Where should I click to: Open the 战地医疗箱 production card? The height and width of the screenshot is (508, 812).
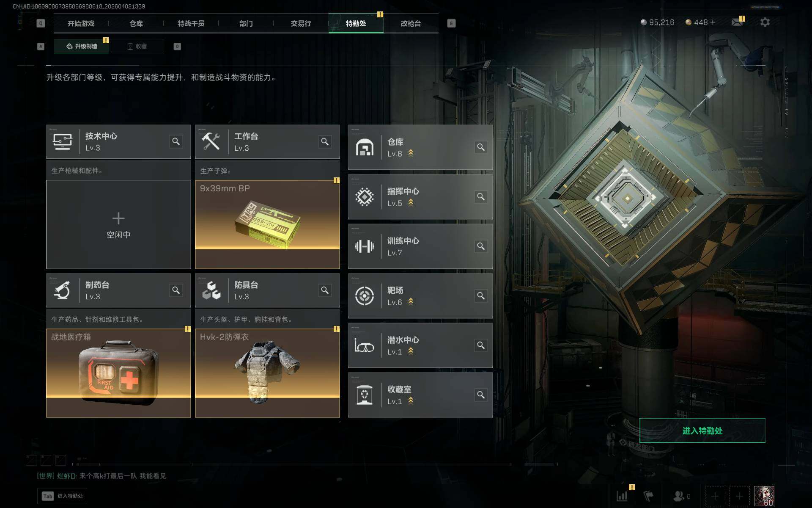tap(118, 373)
